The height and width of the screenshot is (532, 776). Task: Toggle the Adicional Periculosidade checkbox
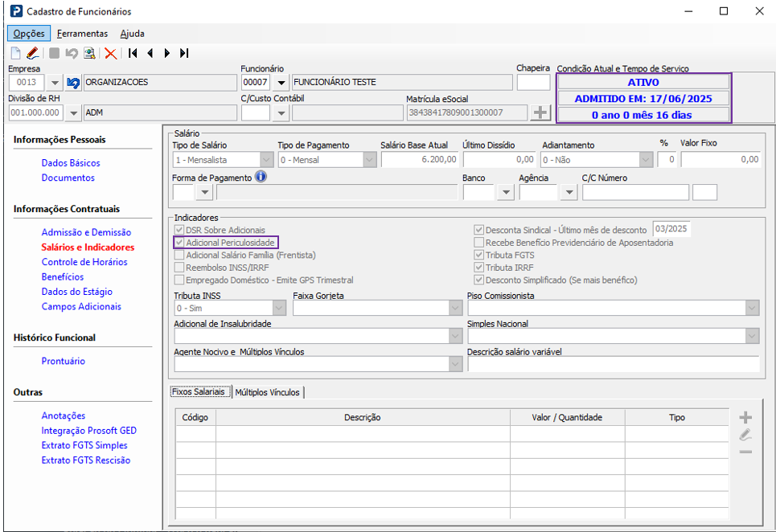click(x=180, y=242)
